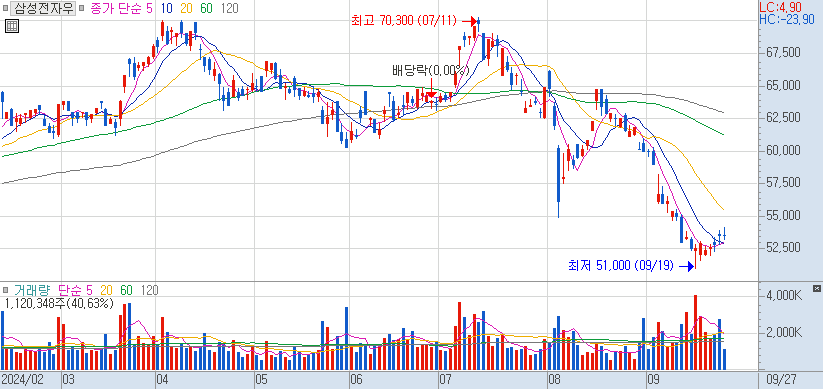Viewport: 823px width, 389px height.
Task: Click the 05 month label on date axis
Action: coord(261,380)
